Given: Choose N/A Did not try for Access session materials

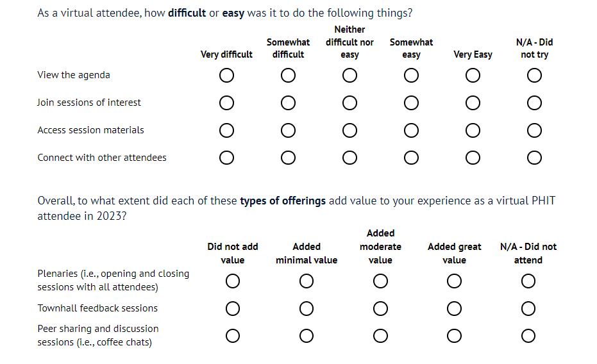Looking at the screenshot, I should 534,131.
